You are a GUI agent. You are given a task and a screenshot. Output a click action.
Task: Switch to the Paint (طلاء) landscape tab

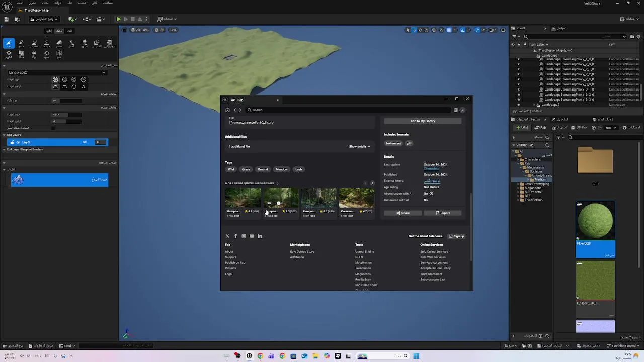[69, 31]
